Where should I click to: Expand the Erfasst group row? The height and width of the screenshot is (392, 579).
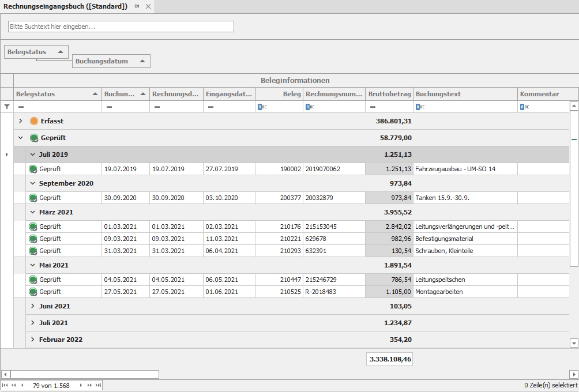21,121
